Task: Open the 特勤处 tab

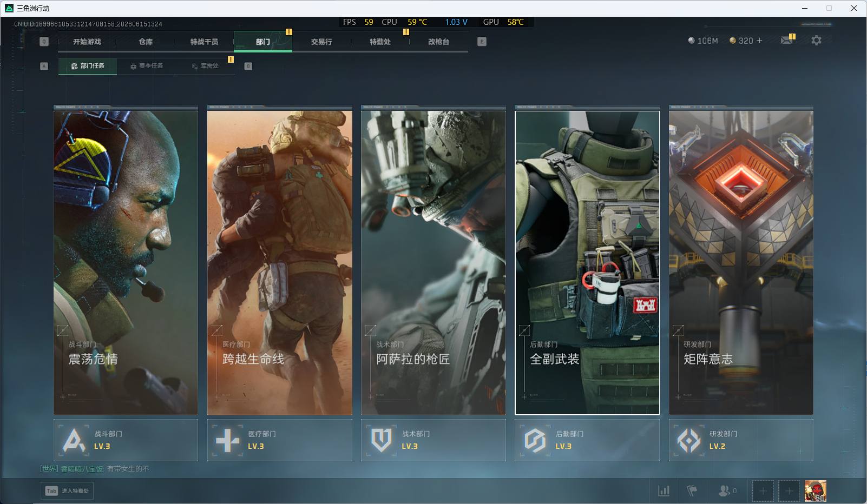Action: pos(380,42)
